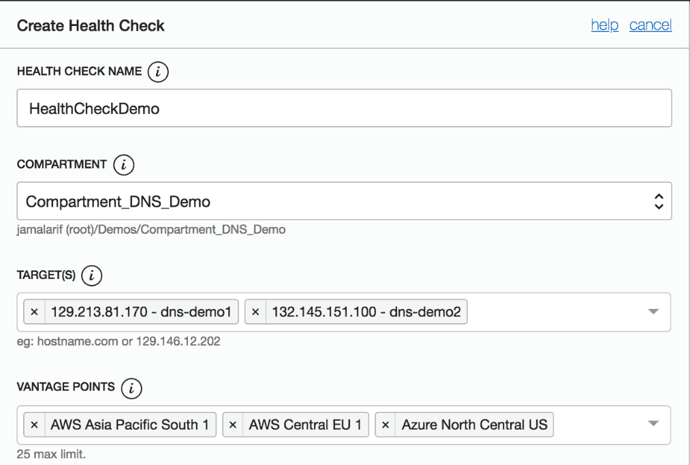This screenshot has height=465, width=690.
Task: Remove AWS Central EU 1 vantage point
Action: coord(233,425)
